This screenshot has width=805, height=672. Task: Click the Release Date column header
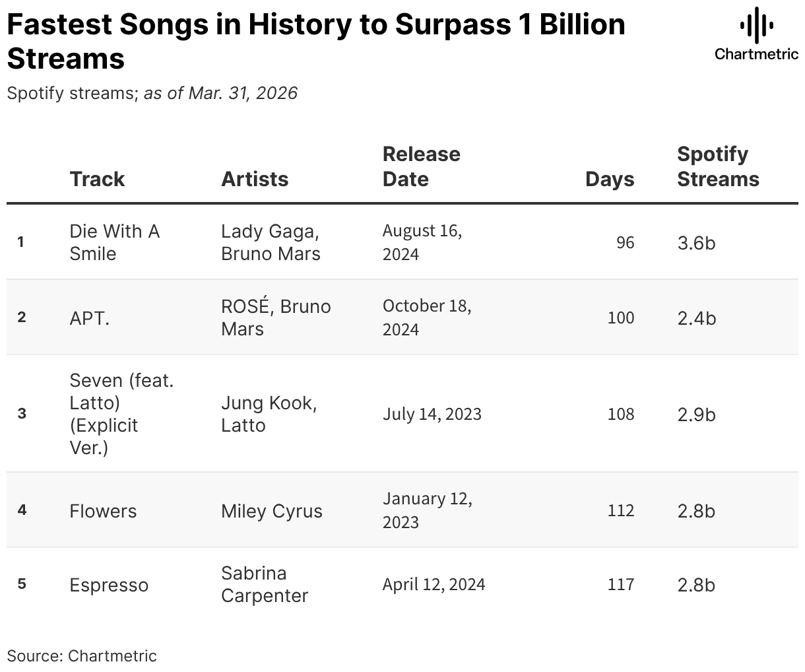(422, 166)
